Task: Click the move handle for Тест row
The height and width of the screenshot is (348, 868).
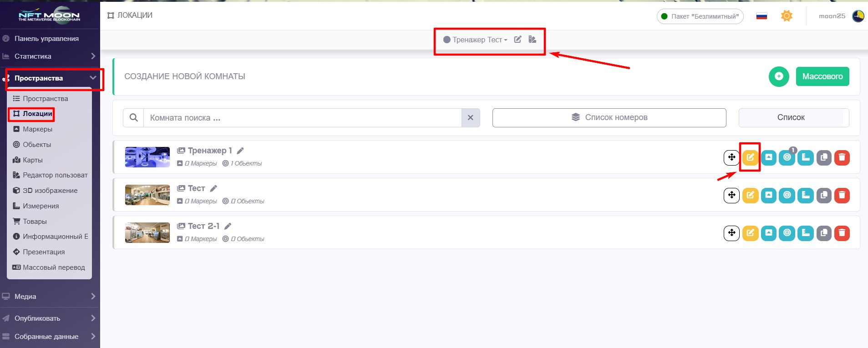Action: pyautogui.click(x=731, y=195)
